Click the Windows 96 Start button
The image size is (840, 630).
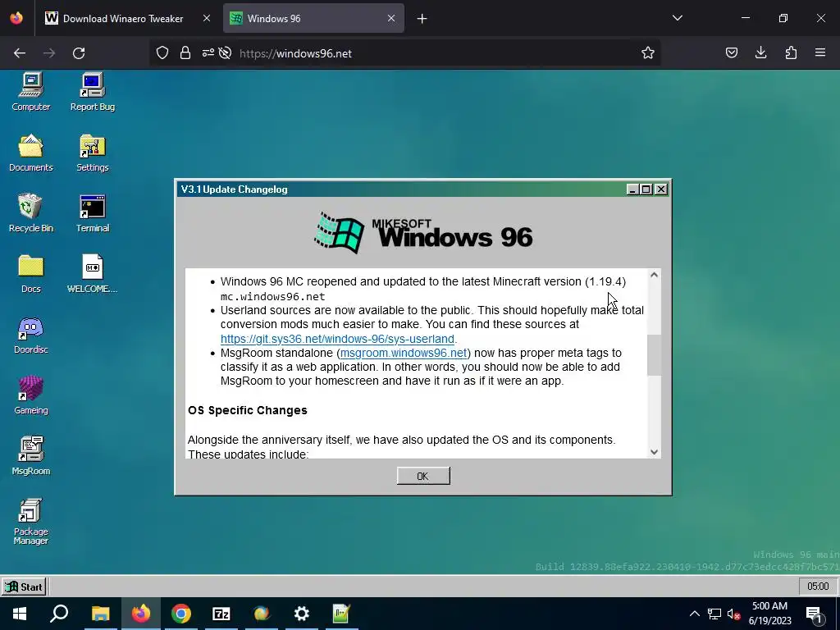24,587
